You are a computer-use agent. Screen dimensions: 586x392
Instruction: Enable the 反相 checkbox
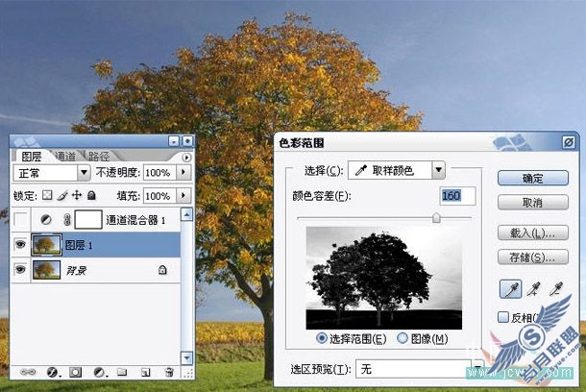click(503, 317)
